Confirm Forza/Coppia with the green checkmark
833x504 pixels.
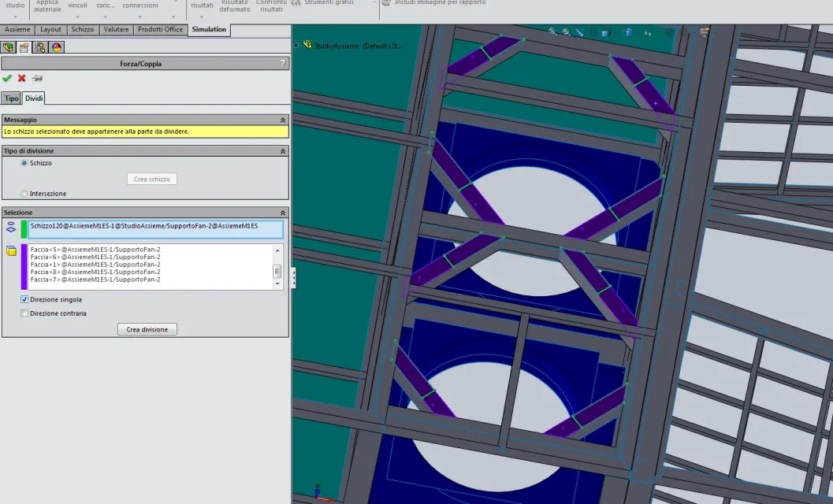click(x=7, y=78)
